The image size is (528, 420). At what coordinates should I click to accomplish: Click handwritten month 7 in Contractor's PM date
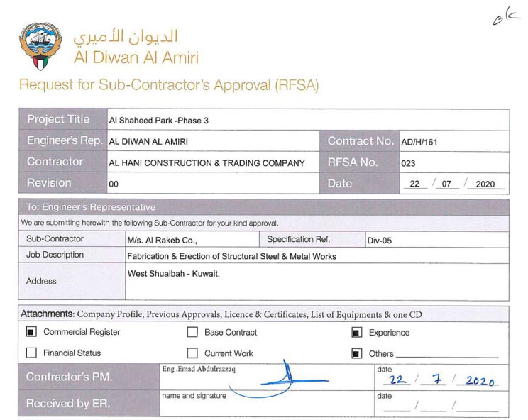436,380
